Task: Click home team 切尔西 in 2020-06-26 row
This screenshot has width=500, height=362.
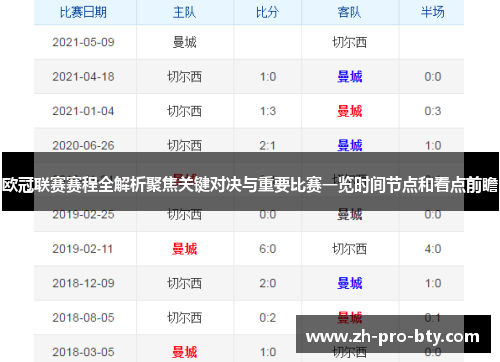Action: 184,146
